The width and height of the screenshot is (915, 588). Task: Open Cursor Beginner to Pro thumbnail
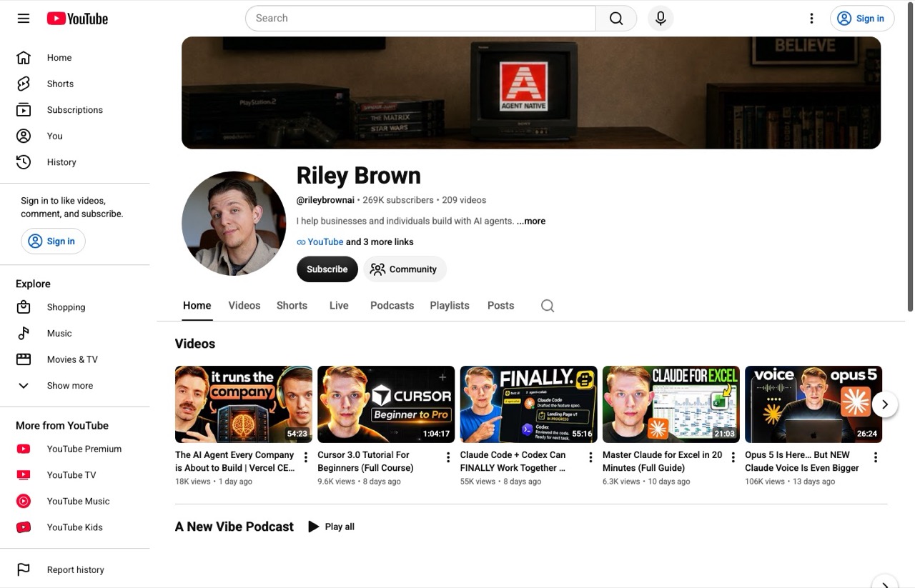coord(386,404)
